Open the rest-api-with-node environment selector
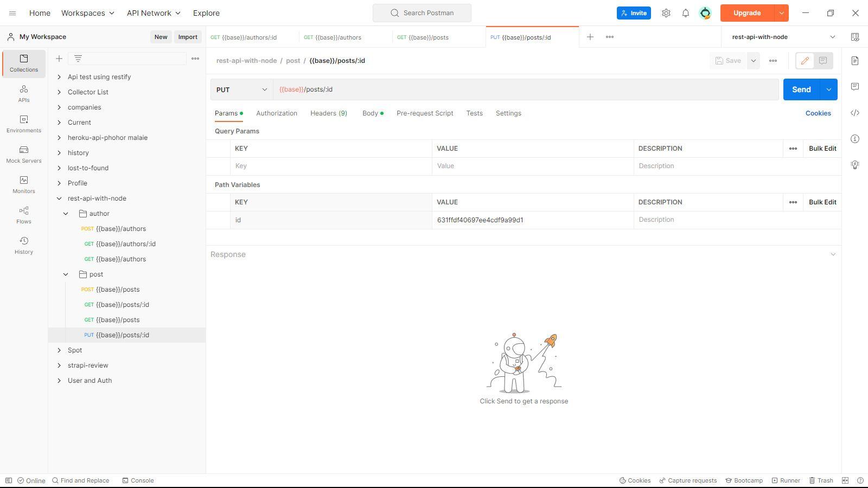This screenshot has height=488, width=868. (x=783, y=37)
